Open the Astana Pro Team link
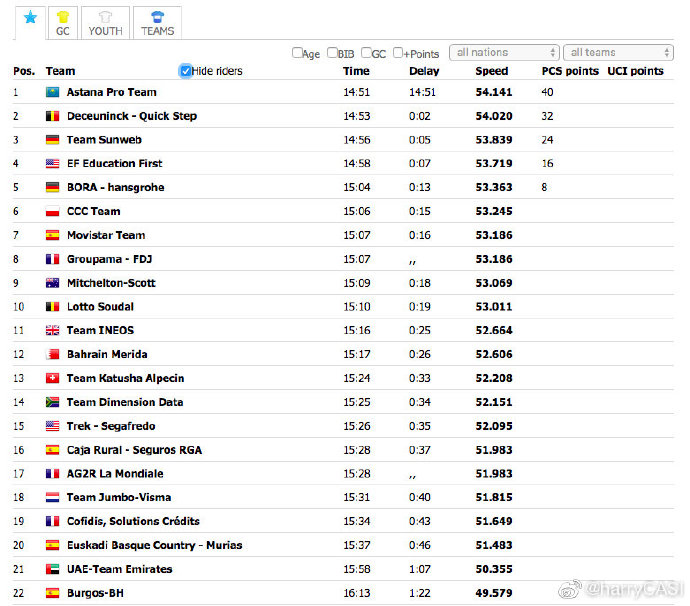The height and width of the screenshot is (606, 690). (x=112, y=92)
